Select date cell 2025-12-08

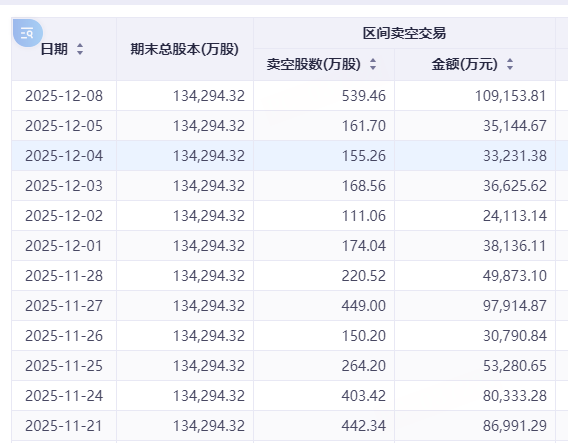pos(64,96)
